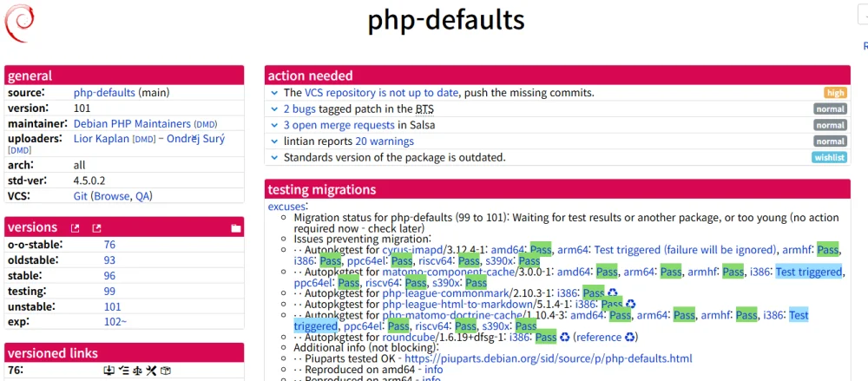Open Ondřej Surý uploader link
Image resolution: width=868 pixels, height=381 pixels.
[x=196, y=139]
